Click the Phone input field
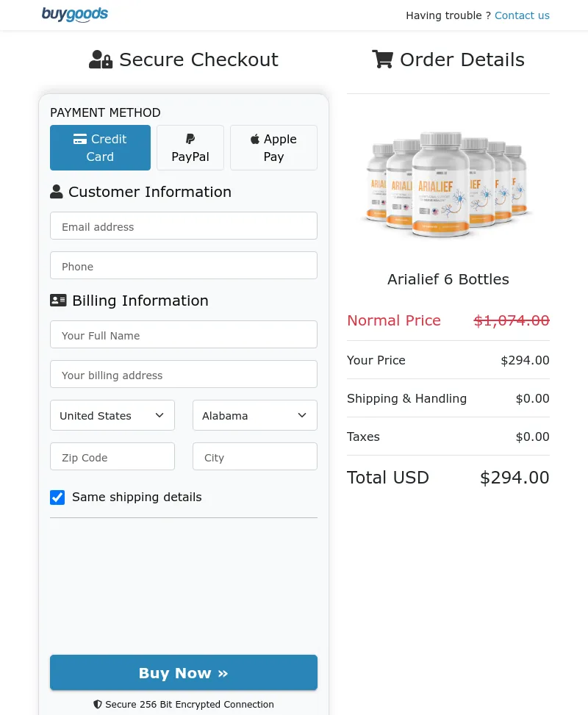Screen dimensions: 588x715 point(184,266)
